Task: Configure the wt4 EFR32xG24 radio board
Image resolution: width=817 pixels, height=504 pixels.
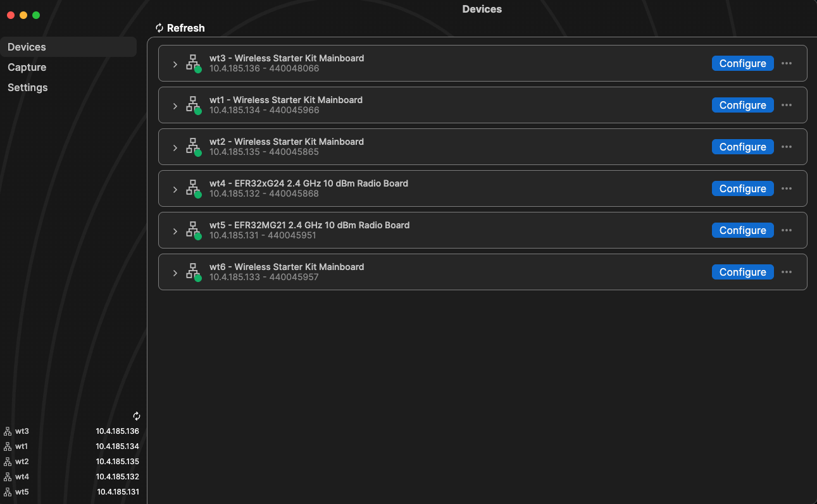Action: point(743,188)
